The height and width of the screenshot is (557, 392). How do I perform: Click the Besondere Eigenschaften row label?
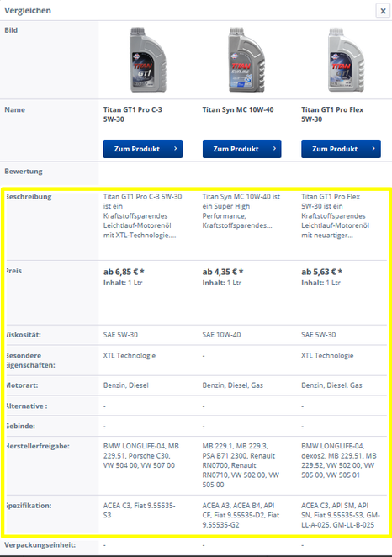point(30,360)
